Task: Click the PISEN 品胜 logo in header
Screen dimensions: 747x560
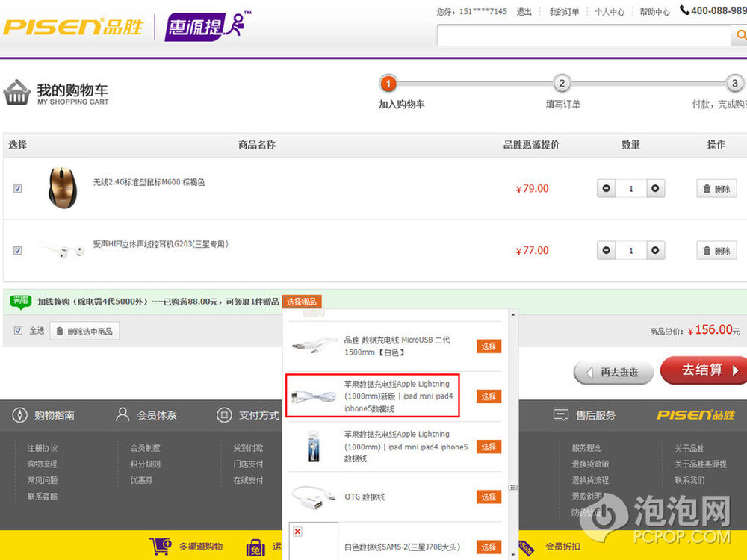Action: click(x=73, y=27)
